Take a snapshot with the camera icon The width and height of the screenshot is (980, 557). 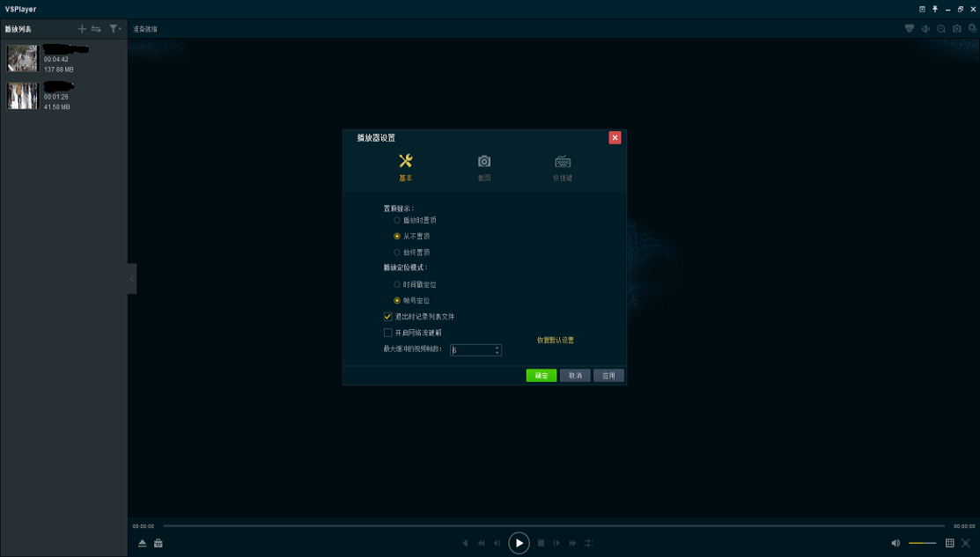(x=957, y=28)
